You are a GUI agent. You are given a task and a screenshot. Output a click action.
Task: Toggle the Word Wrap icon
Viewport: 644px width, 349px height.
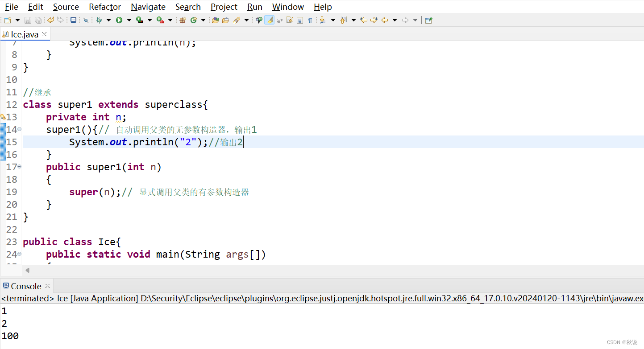(x=290, y=20)
